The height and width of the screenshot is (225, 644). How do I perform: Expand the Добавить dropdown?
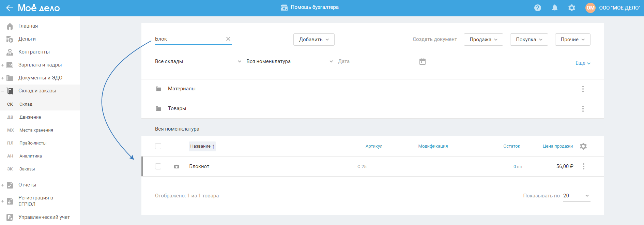pyautogui.click(x=313, y=40)
